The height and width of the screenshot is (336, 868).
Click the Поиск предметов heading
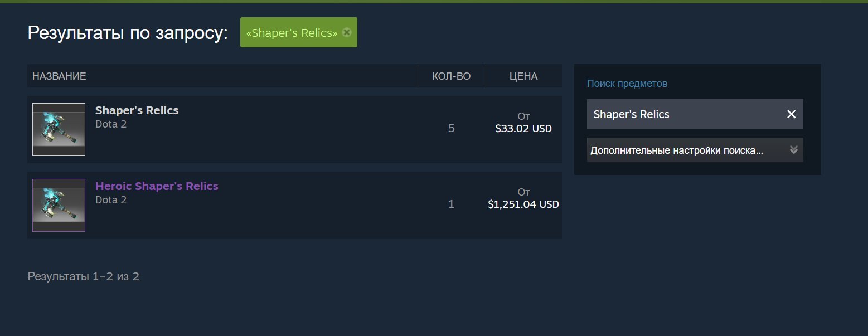pos(627,84)
